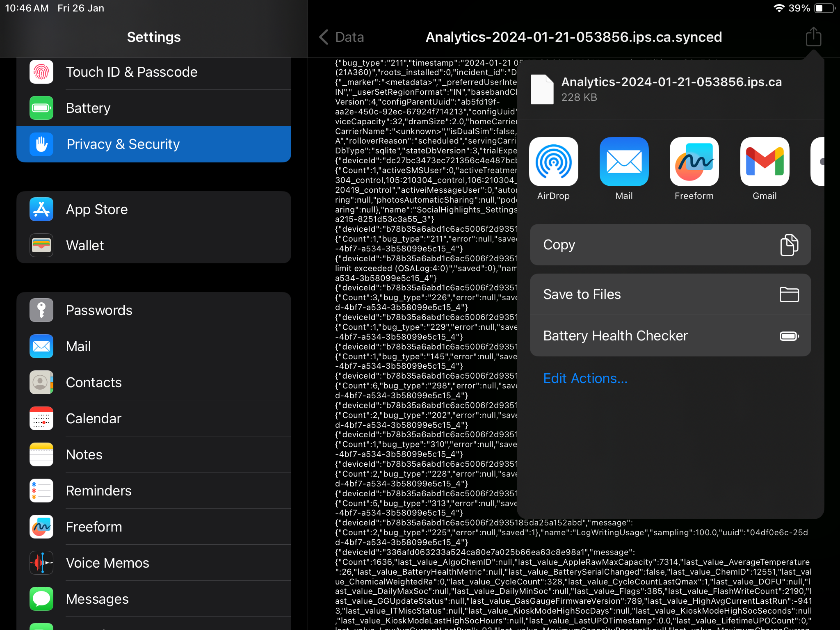Share the file using the Mail app
Image resolution: width=840 pixels, height=630 pixels.
pos(623,161)
